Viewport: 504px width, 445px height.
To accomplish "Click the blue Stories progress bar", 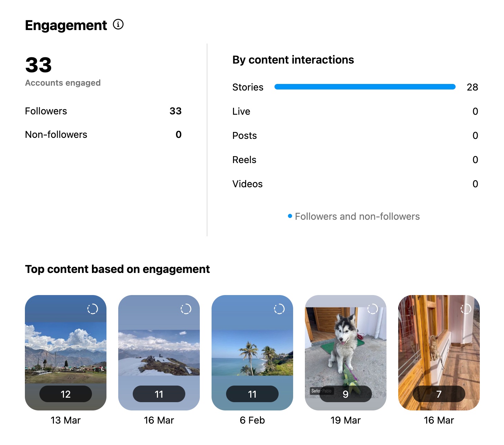I will (x=365, y=87).
